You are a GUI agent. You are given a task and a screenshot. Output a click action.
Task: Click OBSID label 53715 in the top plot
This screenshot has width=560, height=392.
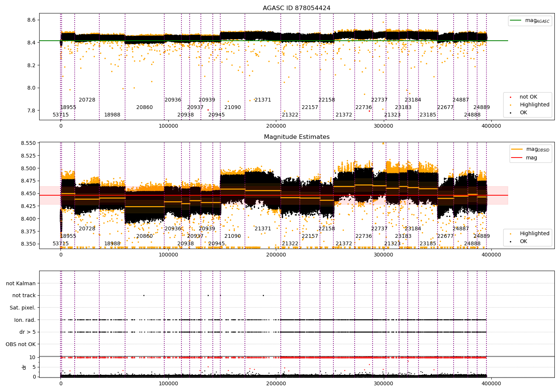click(60, 115)
